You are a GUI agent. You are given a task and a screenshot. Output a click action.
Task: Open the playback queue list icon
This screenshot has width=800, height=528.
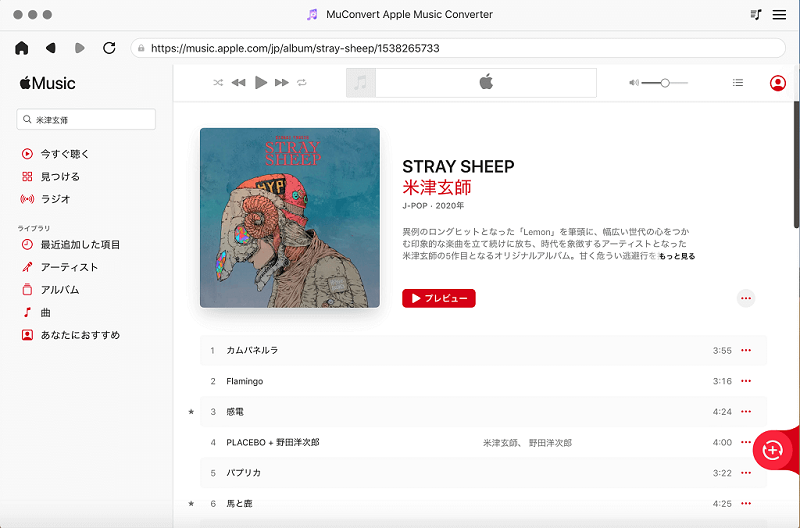(x=738, y=83)
